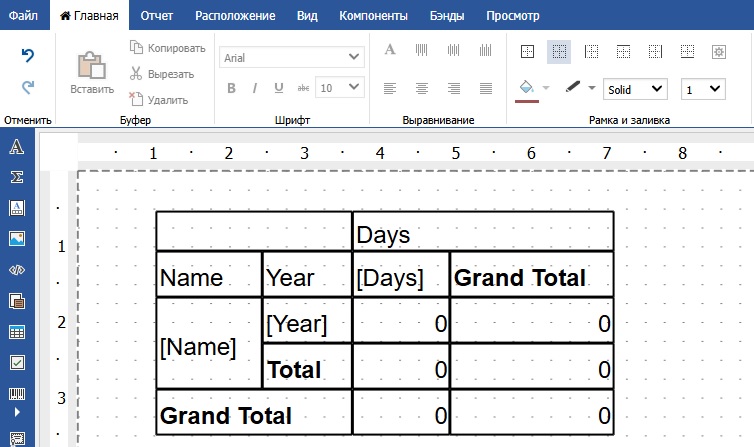This screenshot has height=447, width=754.
Task: Select the Checkbox component in sidebar
Action: coord(16,363)
